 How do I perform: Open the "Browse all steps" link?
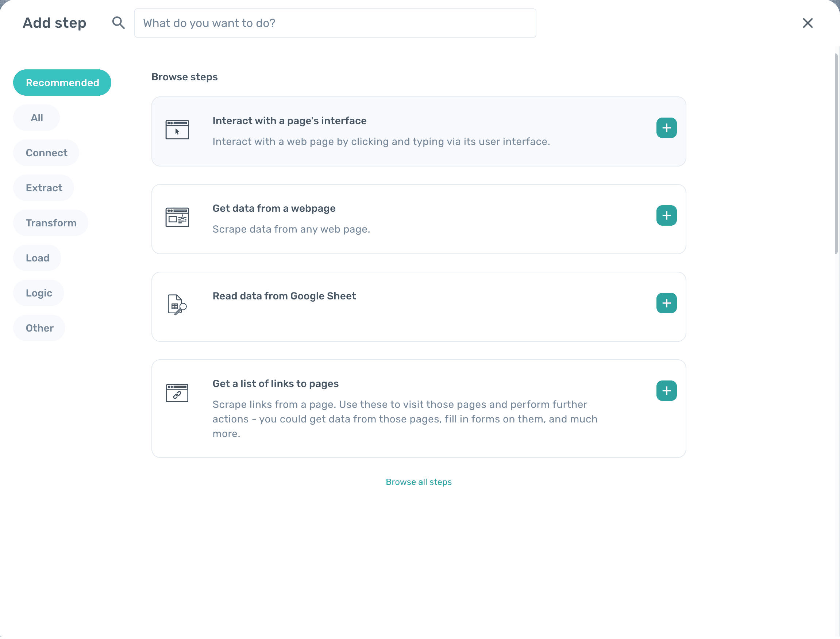point(419,482)
